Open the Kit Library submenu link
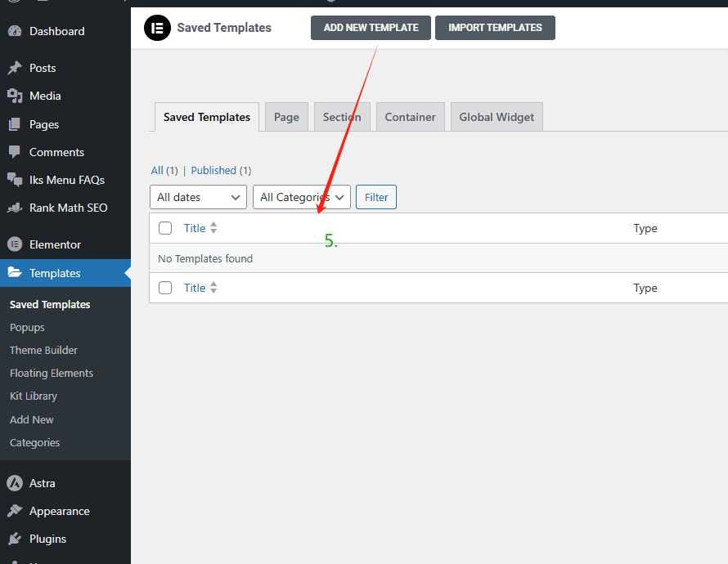 coord(34,396)
